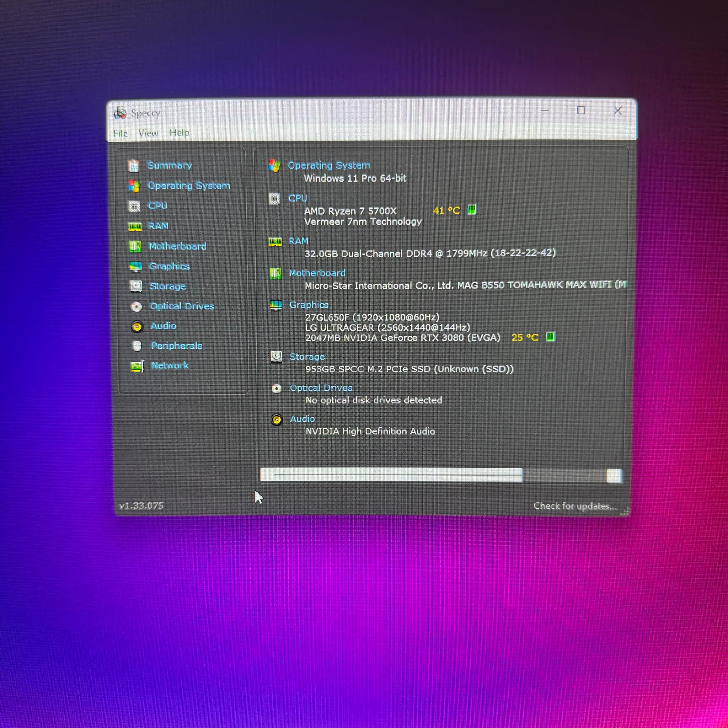Click the GPU temperature 25 °C reading
Image resolution: width=728 pixels, height=728 pixels.
525,337
